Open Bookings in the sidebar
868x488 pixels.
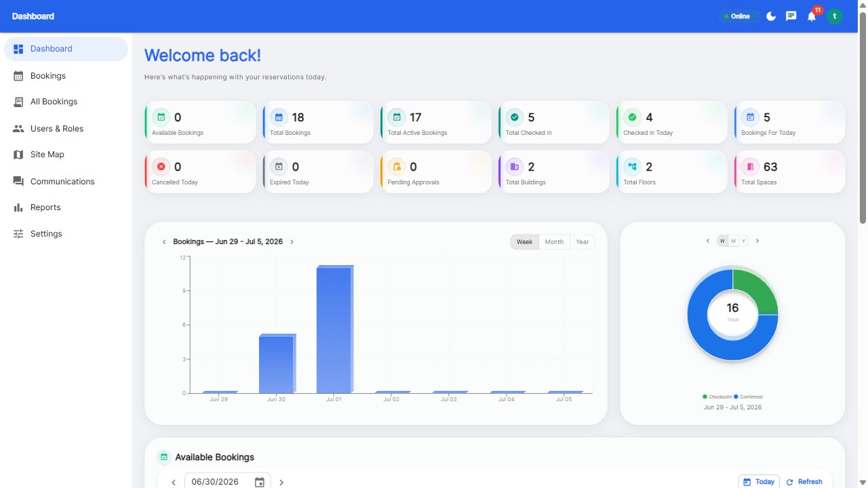(66, 76)
